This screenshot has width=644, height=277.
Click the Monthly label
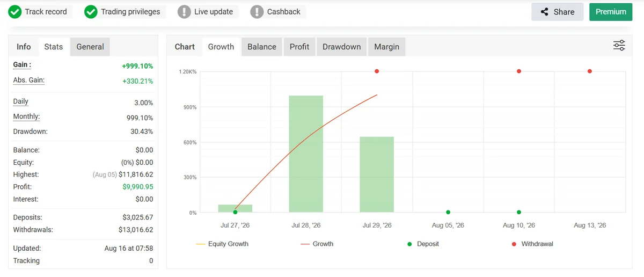26,116
